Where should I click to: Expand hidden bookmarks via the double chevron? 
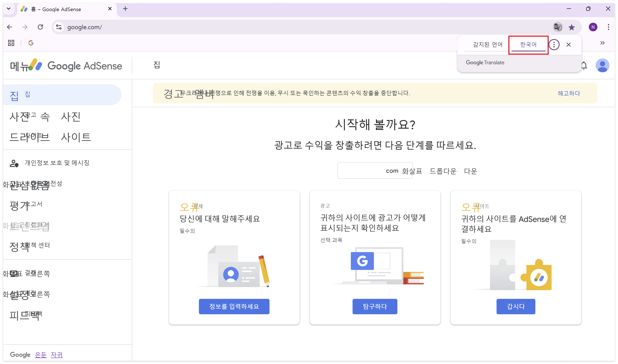tap(602, 43)
